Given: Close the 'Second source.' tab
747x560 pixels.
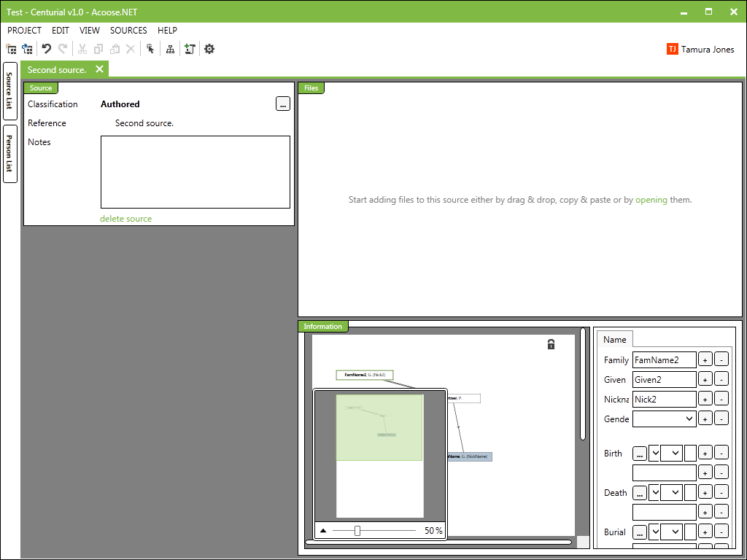Looking at the screenshot, I should pos(100,69).
